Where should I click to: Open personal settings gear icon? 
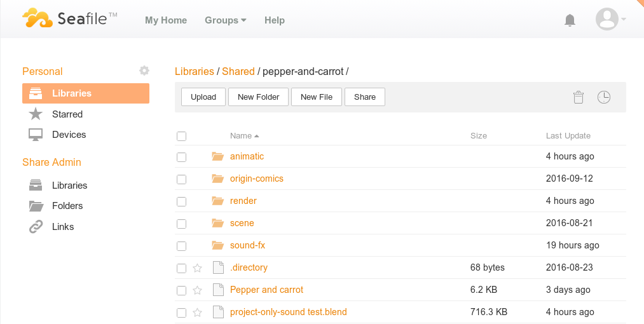pos(144,71)
